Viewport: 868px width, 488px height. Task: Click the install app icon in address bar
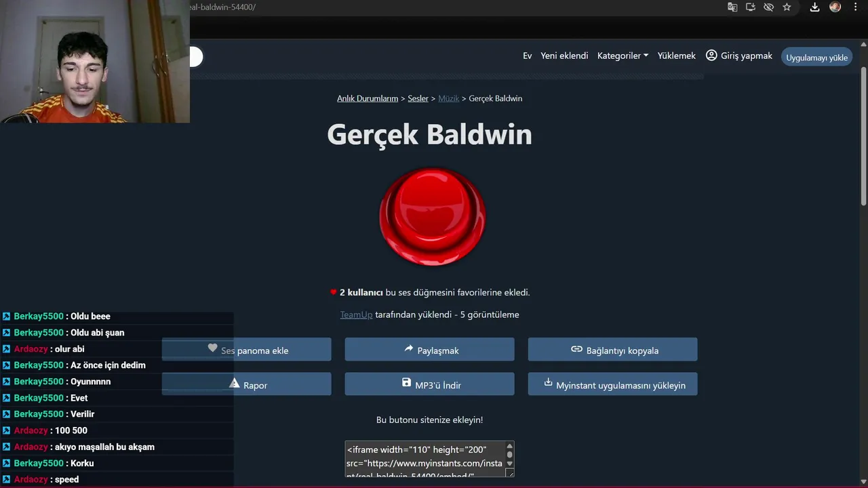tap(751, 7)
